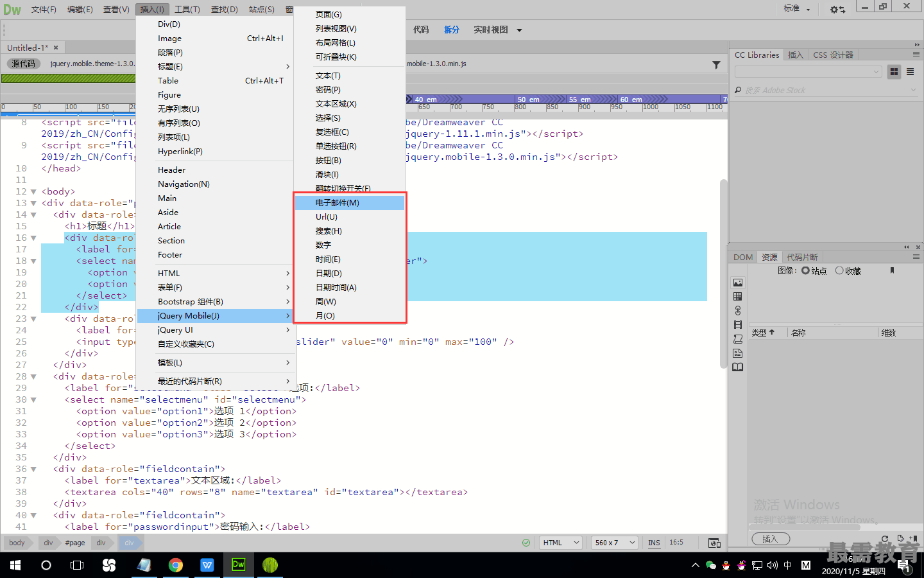Open Dreamweaver from the taskbar
Image resolution: width=924 pixels, height=578 pixels.
point(238,565)
